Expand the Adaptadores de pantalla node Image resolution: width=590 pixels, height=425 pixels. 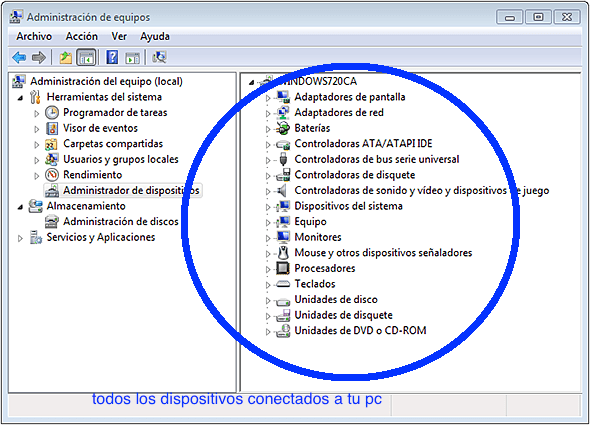[268, 98]
